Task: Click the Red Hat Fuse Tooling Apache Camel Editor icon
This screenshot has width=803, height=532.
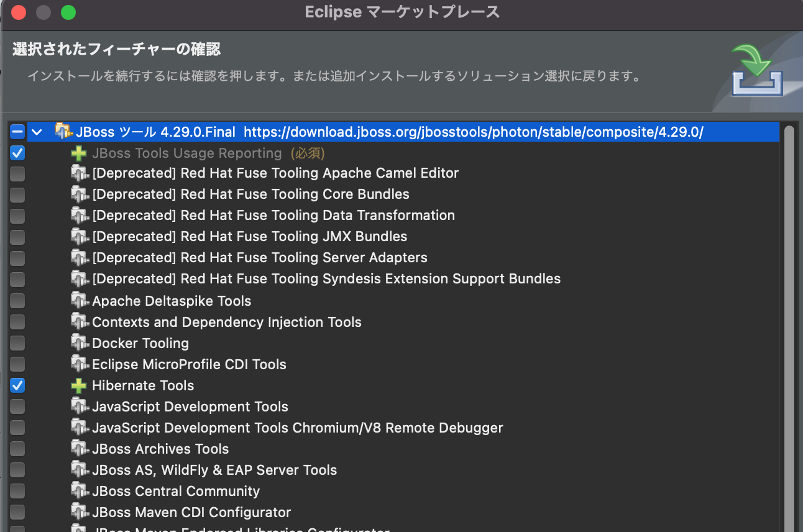Action: coord(79,173)
